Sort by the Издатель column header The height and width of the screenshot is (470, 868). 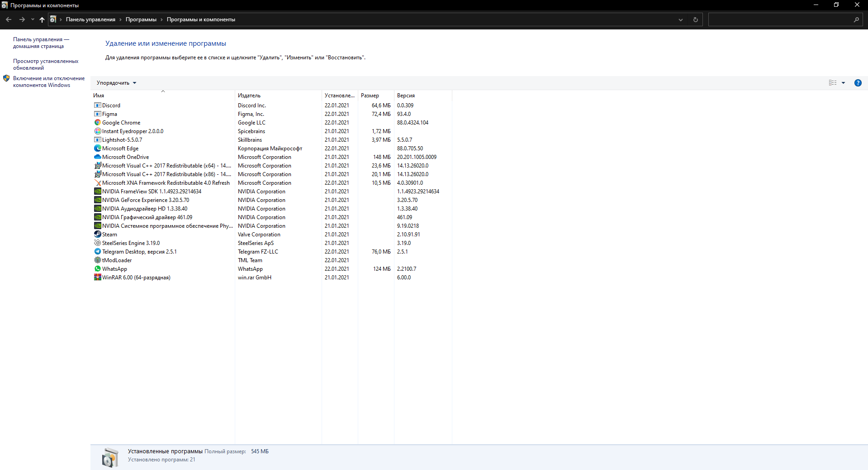click(x=278, y=96)
